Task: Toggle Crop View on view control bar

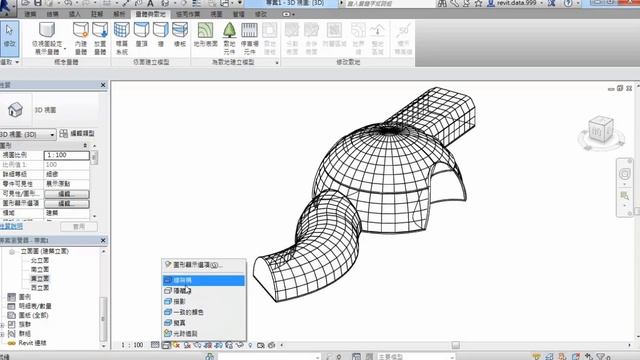Action: click(x=208, y=345)
